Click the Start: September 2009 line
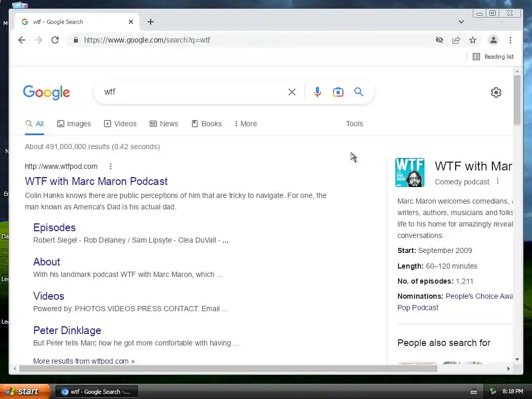 pos(435,250)
